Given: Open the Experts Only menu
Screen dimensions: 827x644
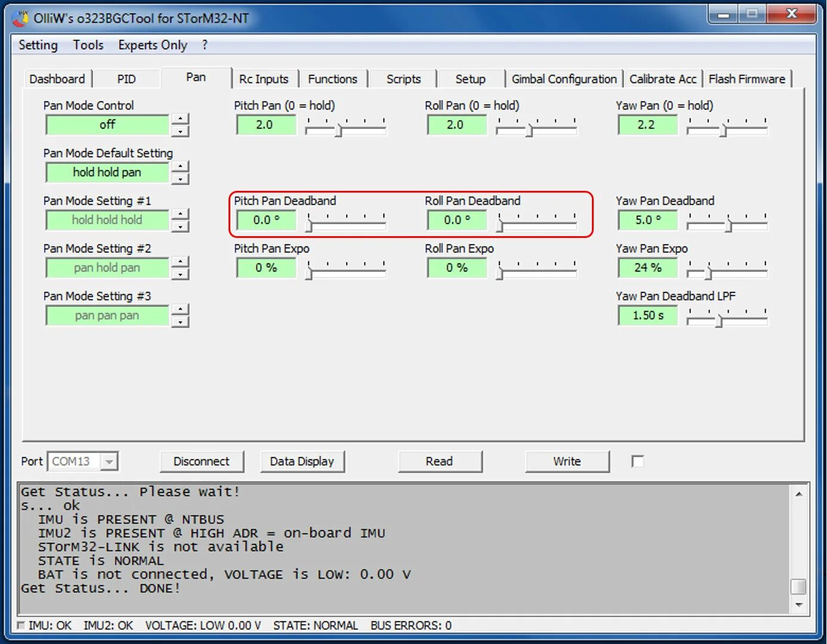Looking at the screenshot, I should [x=153, y=45].
